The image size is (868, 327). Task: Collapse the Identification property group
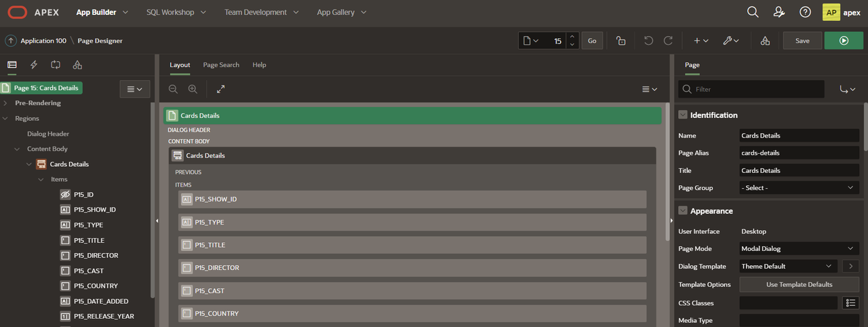(683, 115)
